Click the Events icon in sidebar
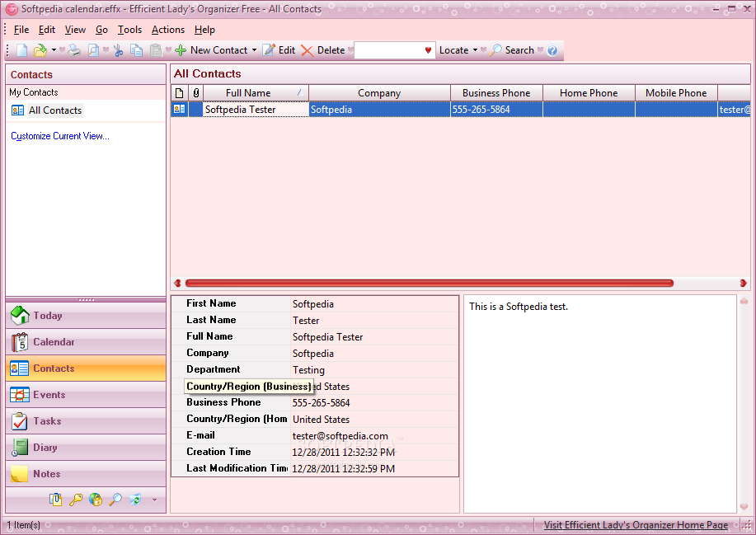The width and height of the screenshot is (756, 535). [20, 395]
